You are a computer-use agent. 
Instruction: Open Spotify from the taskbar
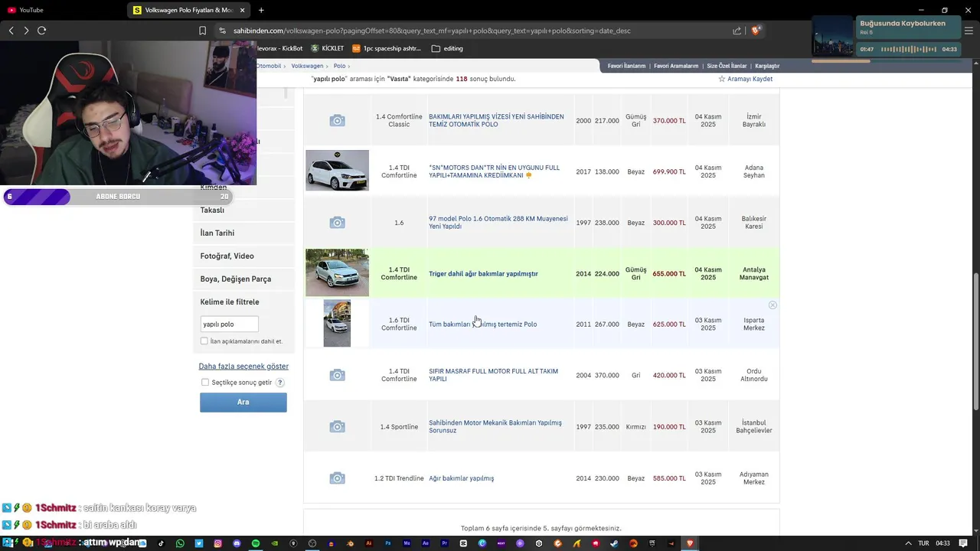[x=256, y=543]
